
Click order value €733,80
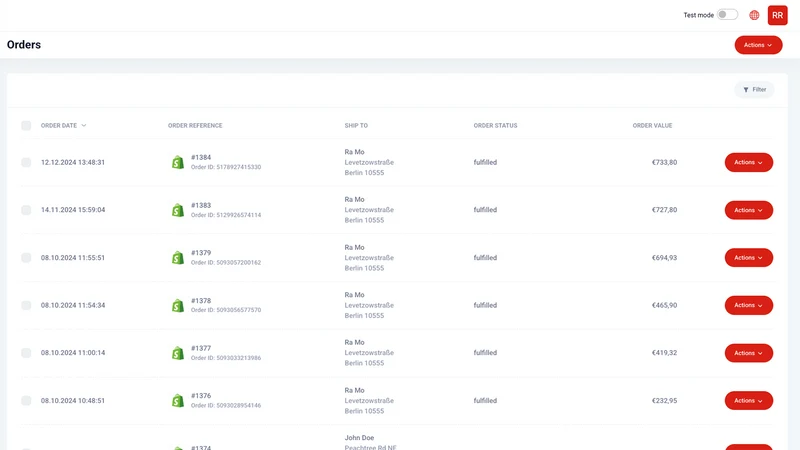point(664,162)
